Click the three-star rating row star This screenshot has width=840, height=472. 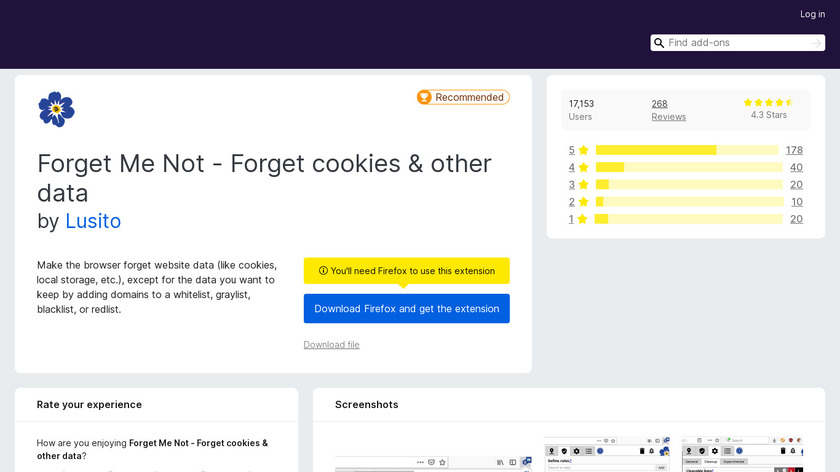[x=583, y=184]
